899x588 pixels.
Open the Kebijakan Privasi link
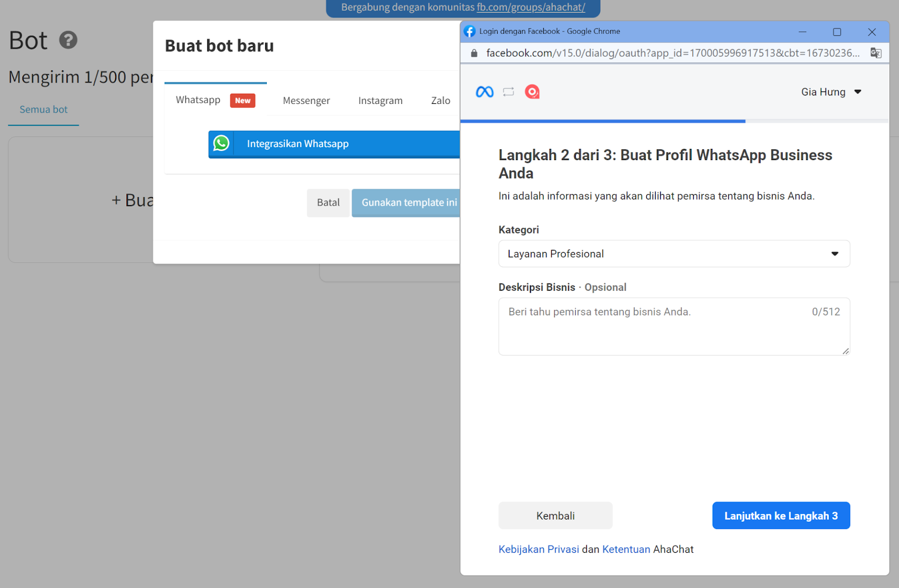pyautogui.click(x=539, y=549)
